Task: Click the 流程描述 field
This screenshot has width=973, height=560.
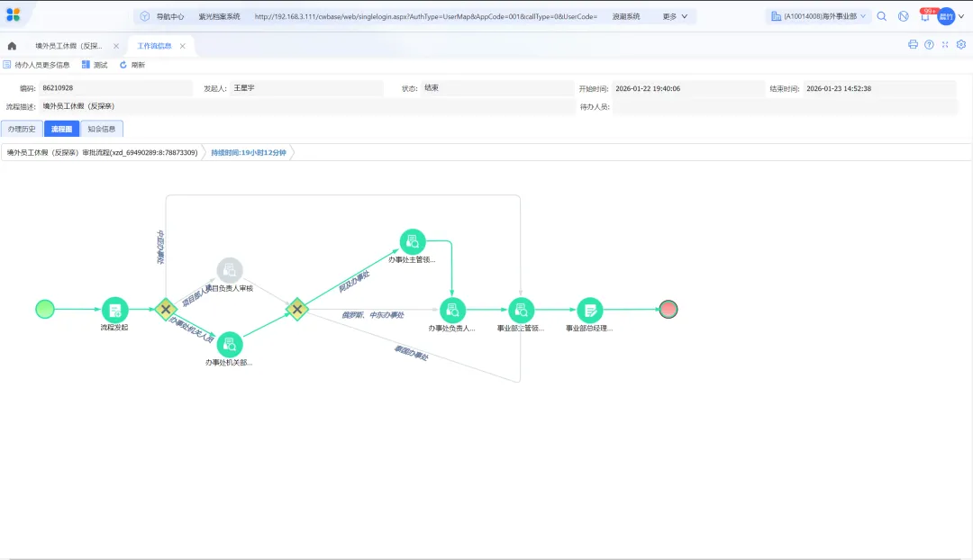Action: point(306,106)
